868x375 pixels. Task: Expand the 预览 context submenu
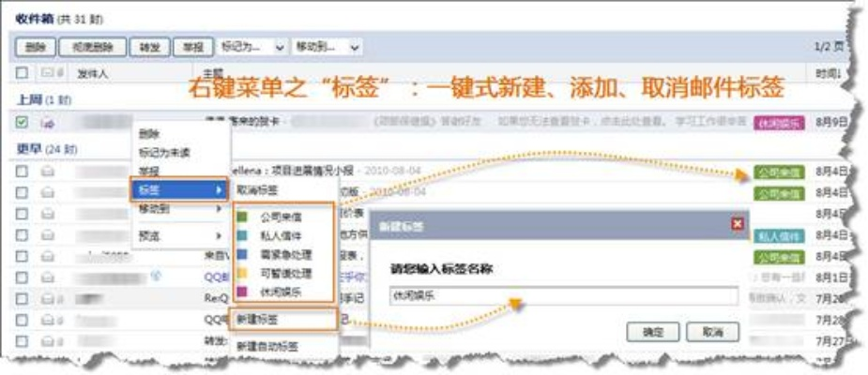pyautogui.click(x=179, y=236)
